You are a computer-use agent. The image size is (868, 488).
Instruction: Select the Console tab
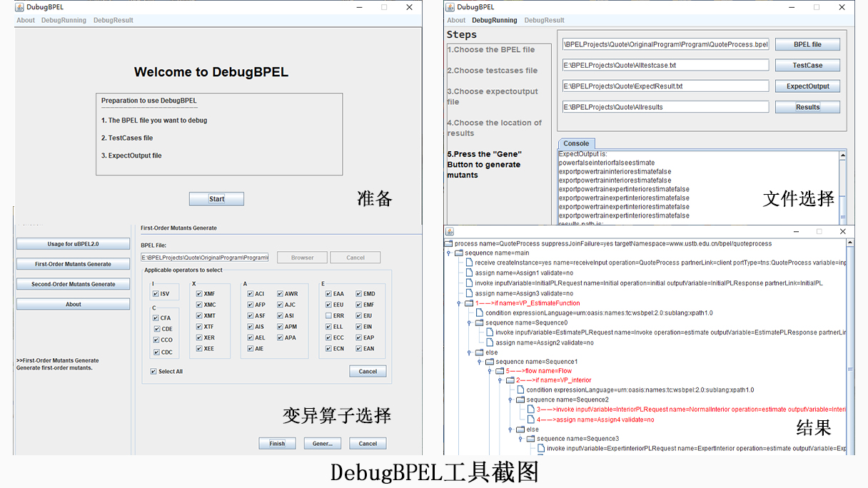(x=576, y=143)
